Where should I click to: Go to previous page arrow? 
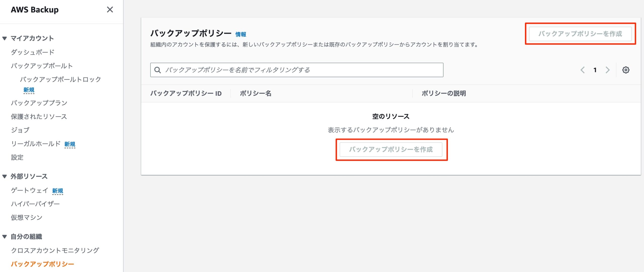click(x=582, y=70)
